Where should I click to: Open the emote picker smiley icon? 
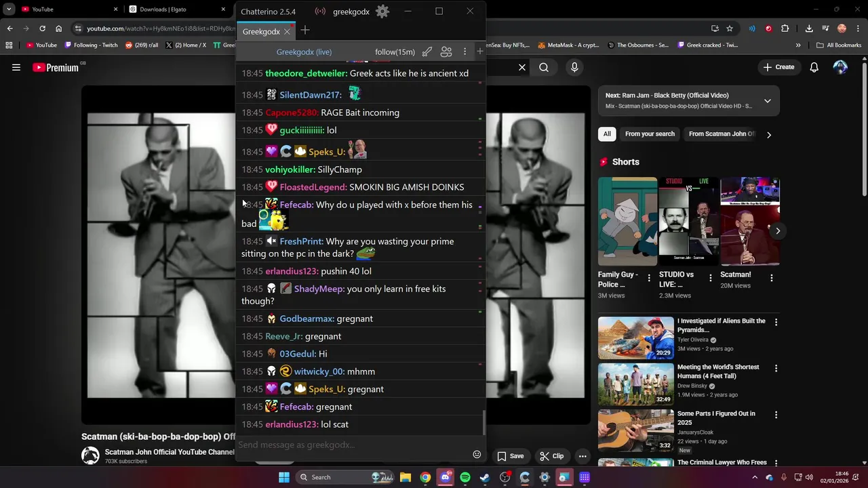click(x=477, y=455)
